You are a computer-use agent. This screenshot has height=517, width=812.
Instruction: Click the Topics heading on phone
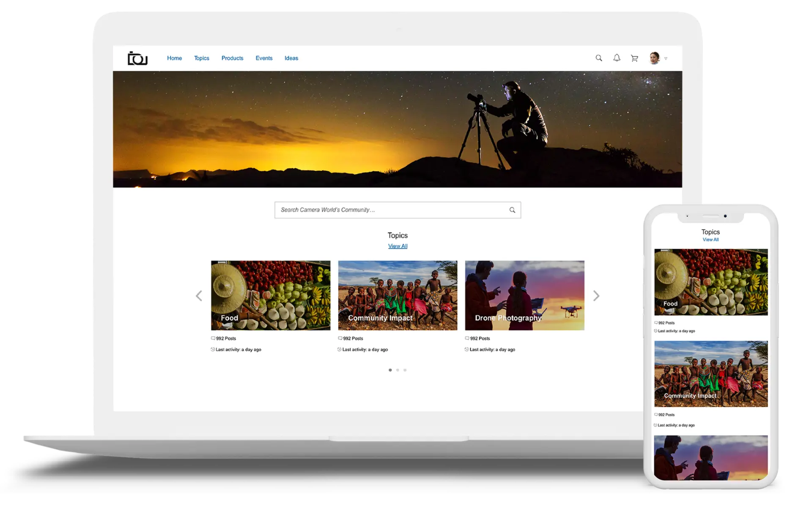pos(710,232)
